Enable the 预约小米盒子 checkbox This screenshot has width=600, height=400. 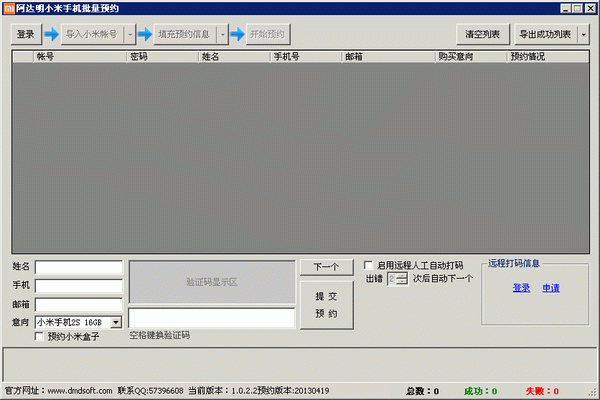click(40, 337)
